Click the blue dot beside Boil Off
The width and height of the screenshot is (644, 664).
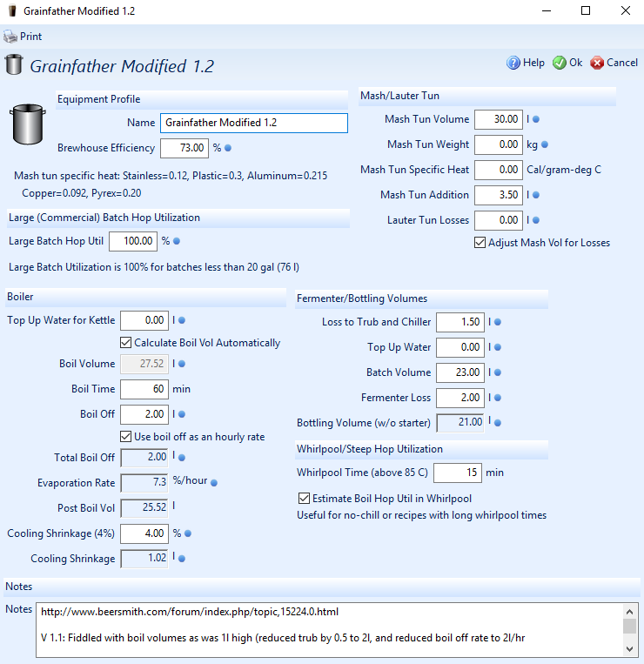coord(182,414)
